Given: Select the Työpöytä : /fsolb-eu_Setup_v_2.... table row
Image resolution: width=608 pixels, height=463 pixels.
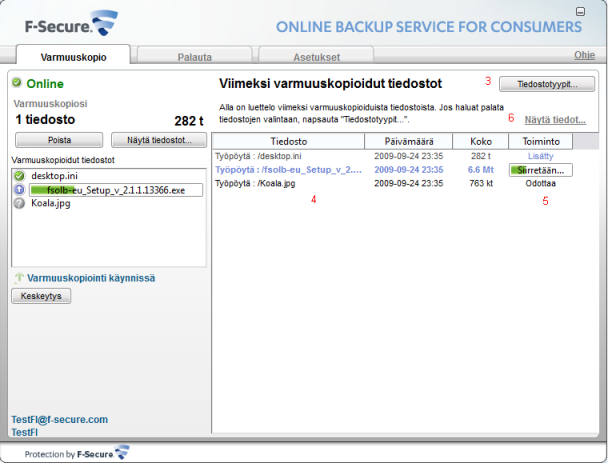Looking at the screenshot, I should click(394, 170).
